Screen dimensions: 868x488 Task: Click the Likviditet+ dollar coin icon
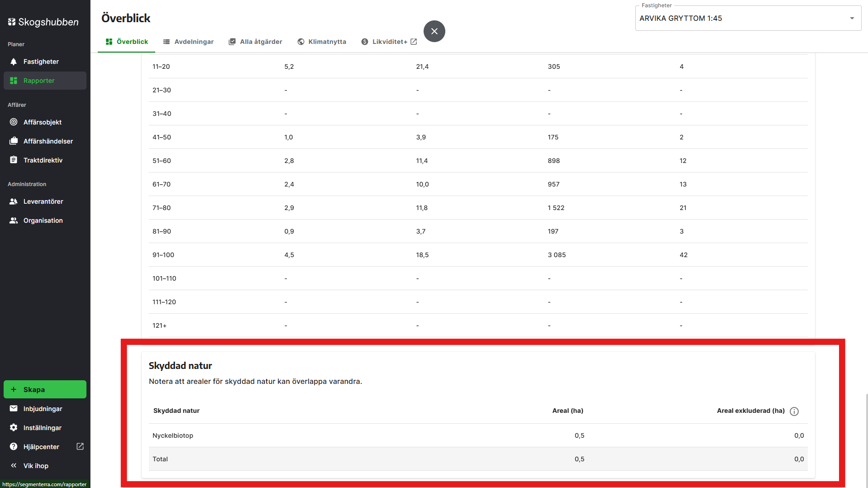coord(365,42)
